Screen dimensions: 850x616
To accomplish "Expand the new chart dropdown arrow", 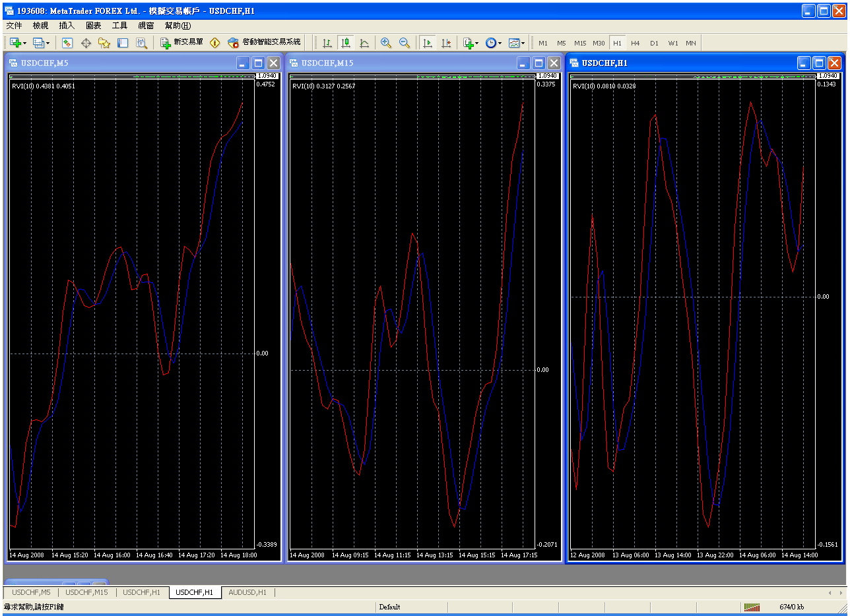I will (25, 44).
